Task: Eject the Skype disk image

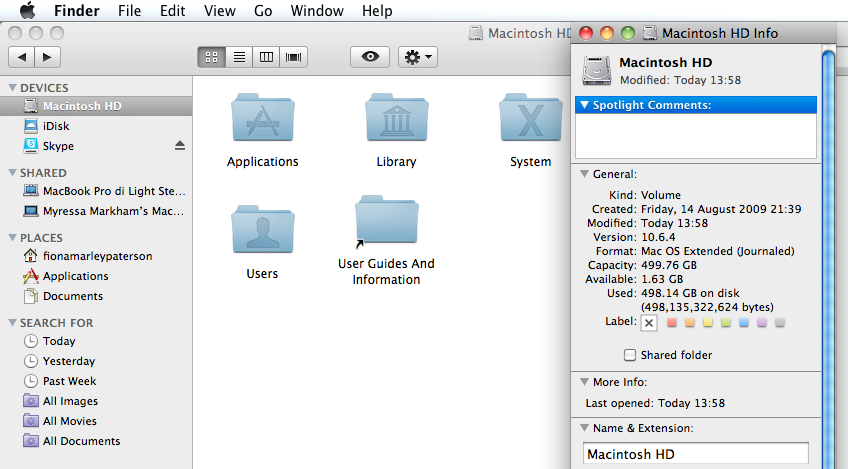Action: tap(180, 146)
